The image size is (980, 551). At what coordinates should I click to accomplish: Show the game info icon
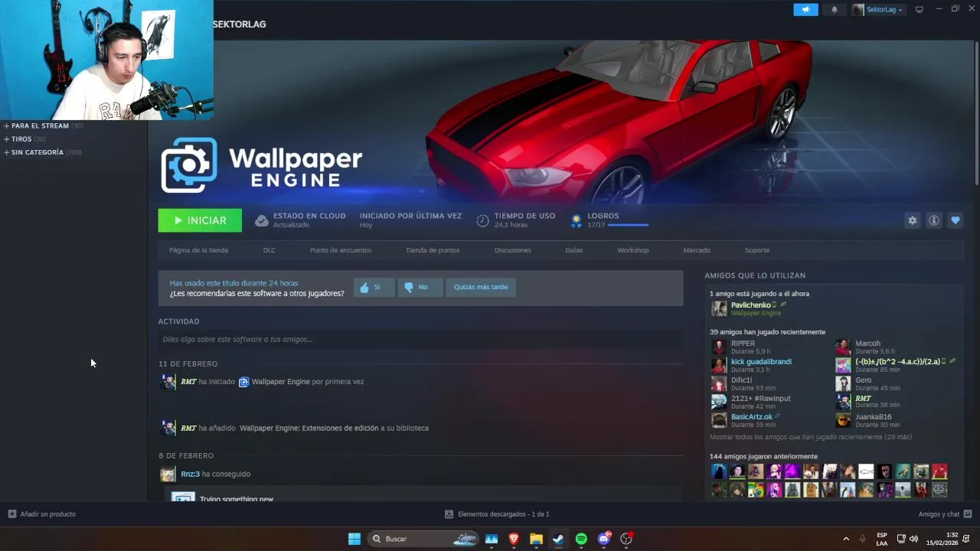coord(933,220)
